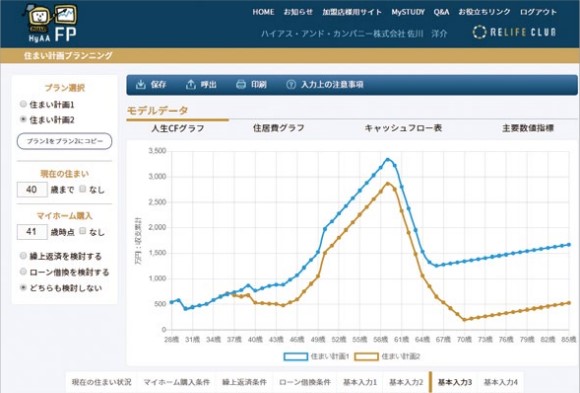Open 繰上返済条件 bottom tab
This screenshot has height=393, width=580.
click(x=244, y=382)
